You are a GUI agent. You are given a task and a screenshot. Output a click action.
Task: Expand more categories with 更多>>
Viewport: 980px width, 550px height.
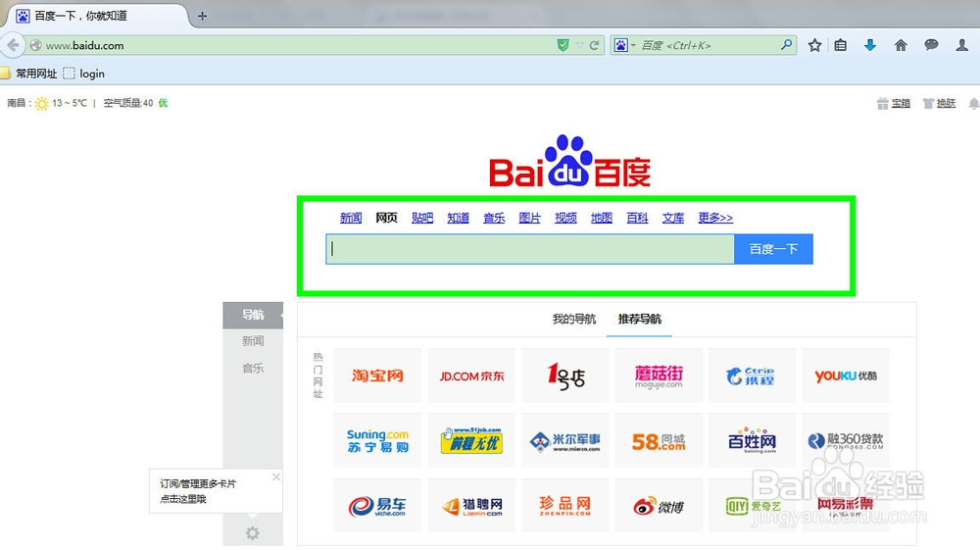(x=715, y=218)
